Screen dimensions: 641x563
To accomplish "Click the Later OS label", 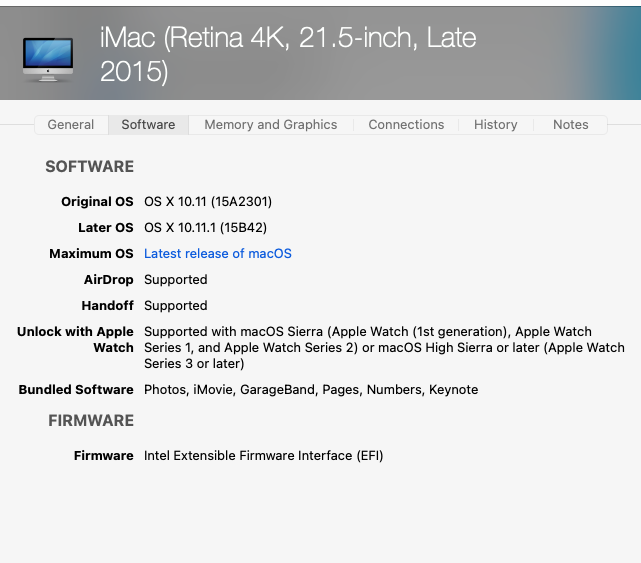I will point(106,228).
